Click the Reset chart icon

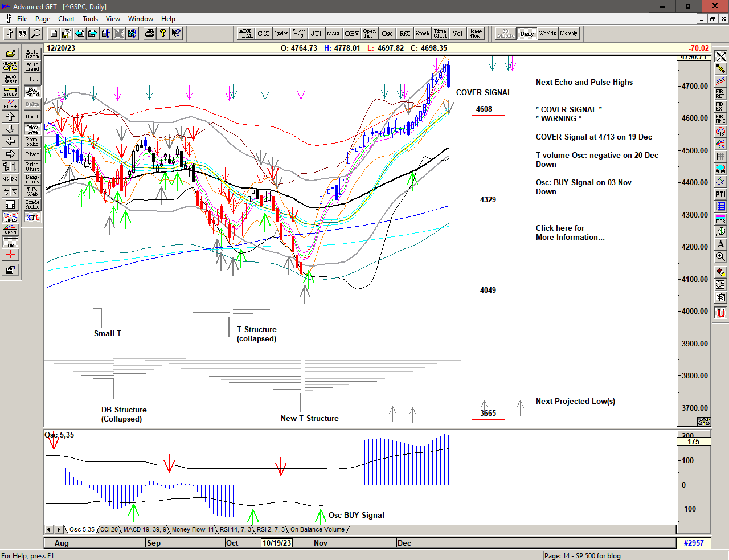10,79
